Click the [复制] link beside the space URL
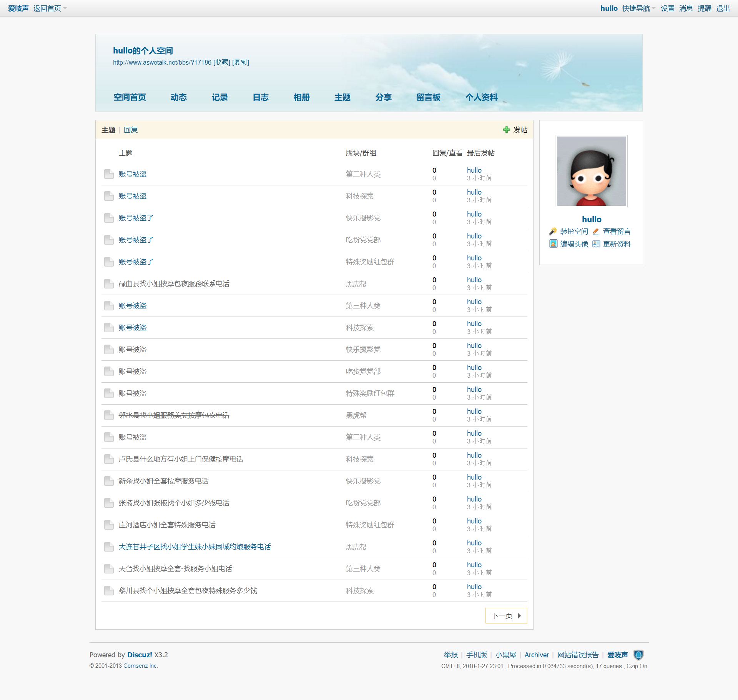 click(241, 62)
